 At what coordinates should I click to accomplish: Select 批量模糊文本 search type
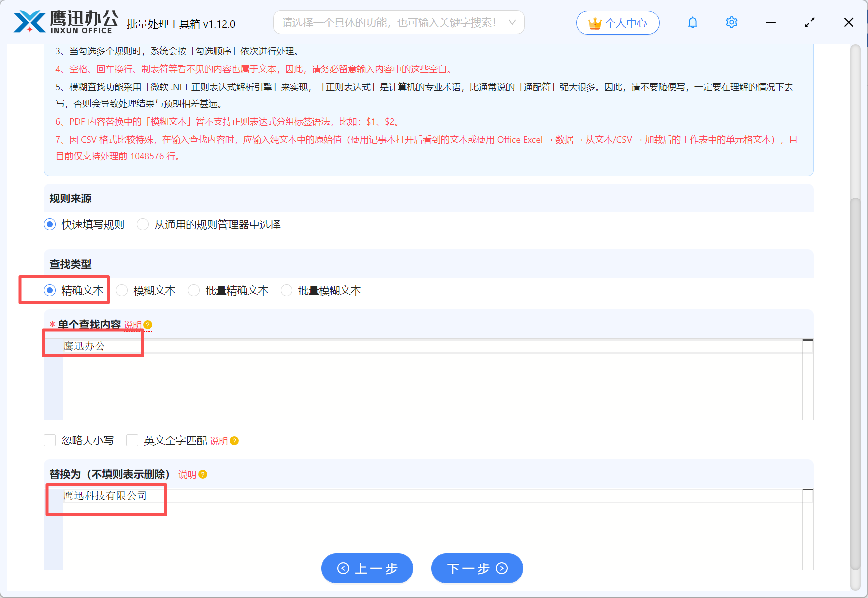287,290
